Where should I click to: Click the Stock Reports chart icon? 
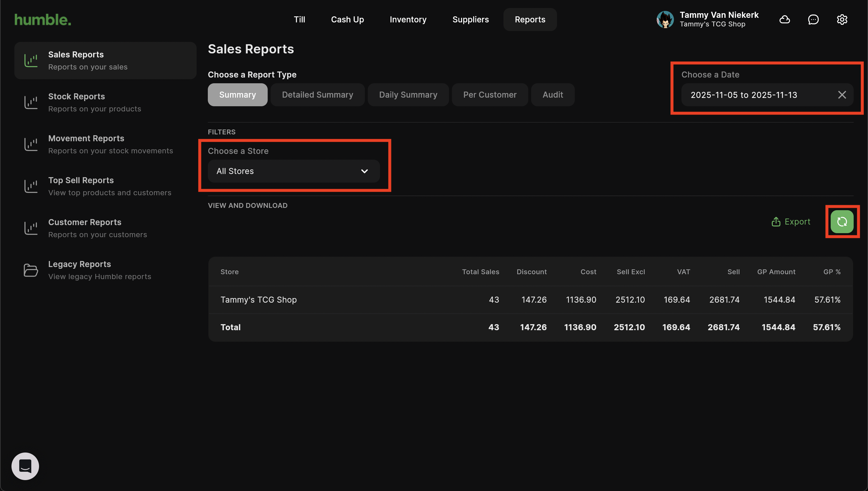(31, 103)
